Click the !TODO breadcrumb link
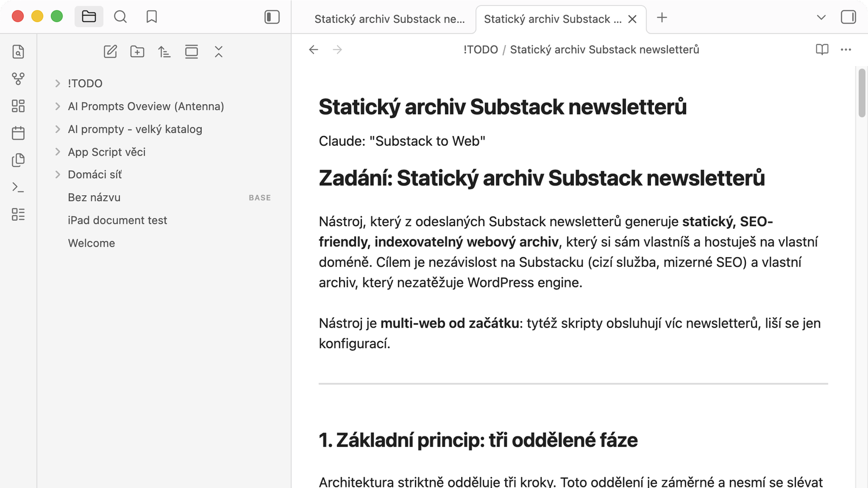 tap(481, 49)
